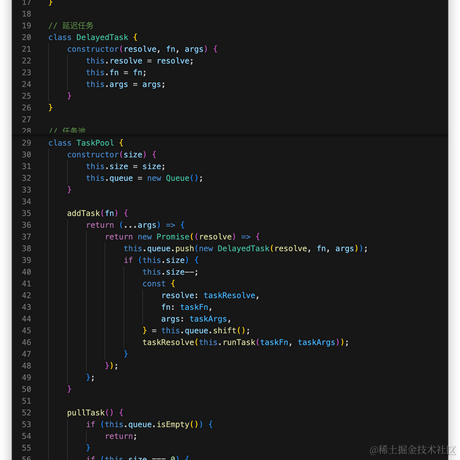This screenshot has width=460, height=460.
Task: Click the "};" closing on line 49
Action: [x=90, y=378]
